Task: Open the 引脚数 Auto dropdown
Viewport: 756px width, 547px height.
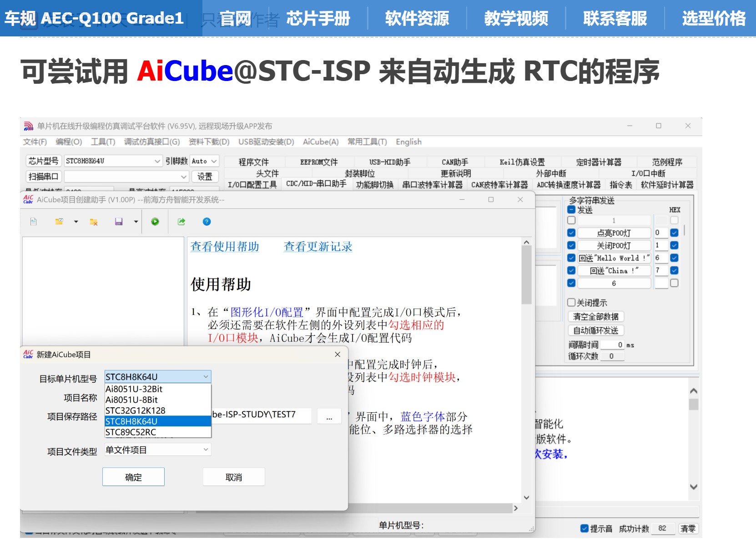Action: (214, 161)
